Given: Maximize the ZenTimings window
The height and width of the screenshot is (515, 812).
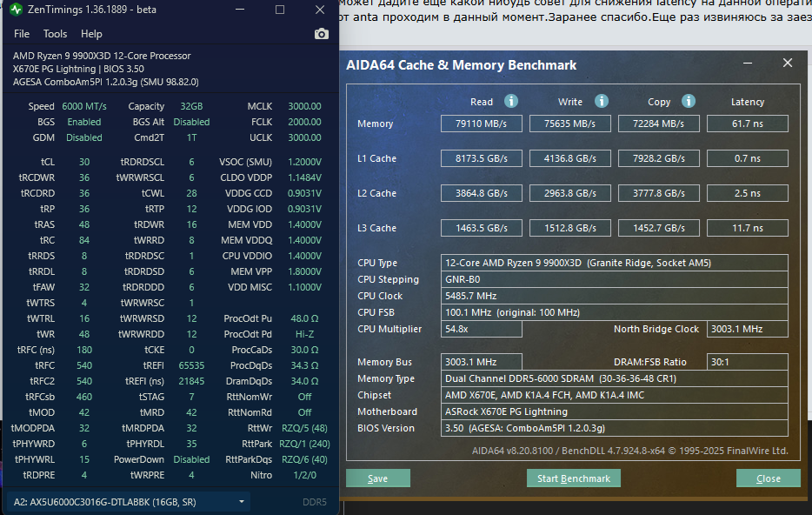Looking at the screenshot, I should 280,10.
